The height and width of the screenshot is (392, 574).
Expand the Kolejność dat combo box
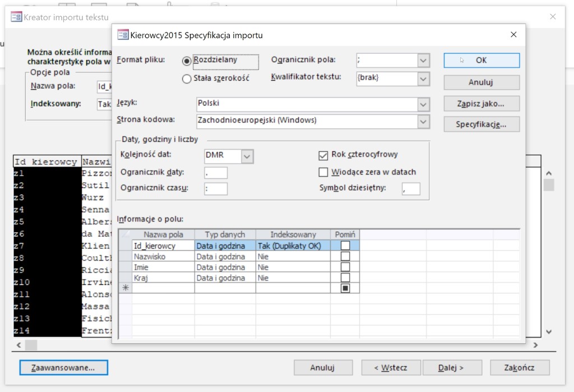pyautogui.click(x=247, y=156)
